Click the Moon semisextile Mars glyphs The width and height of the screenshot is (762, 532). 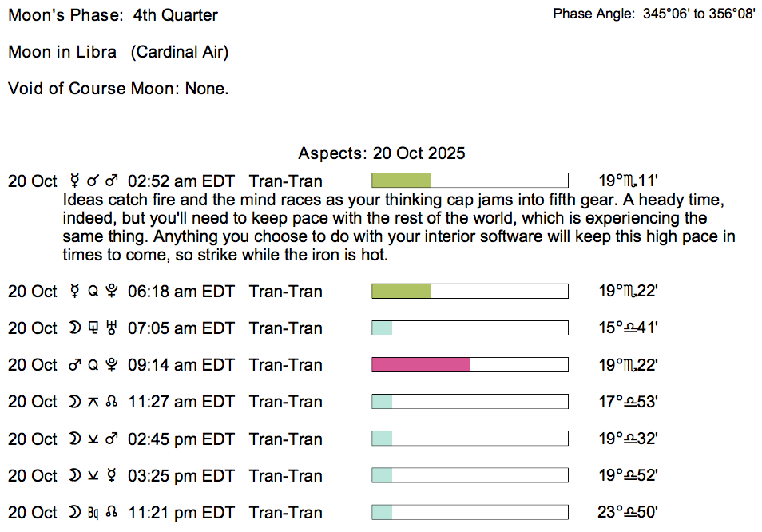[x=94, y=439]
